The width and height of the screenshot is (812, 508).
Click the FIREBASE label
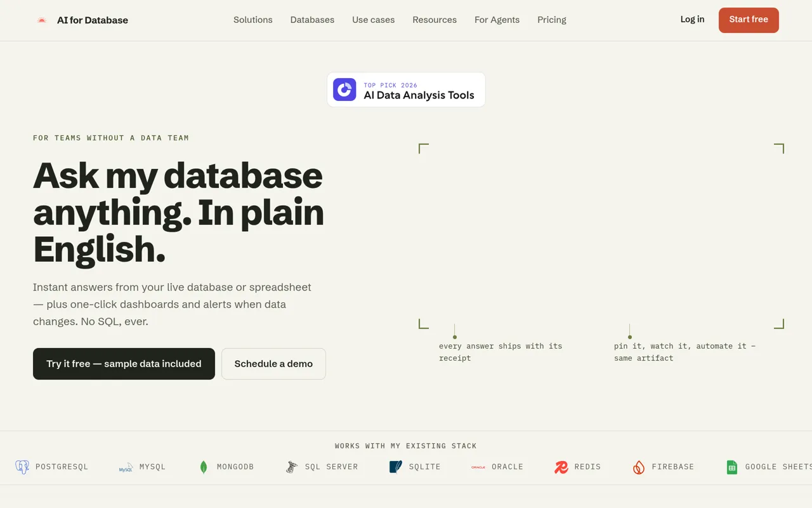point(673,467)
